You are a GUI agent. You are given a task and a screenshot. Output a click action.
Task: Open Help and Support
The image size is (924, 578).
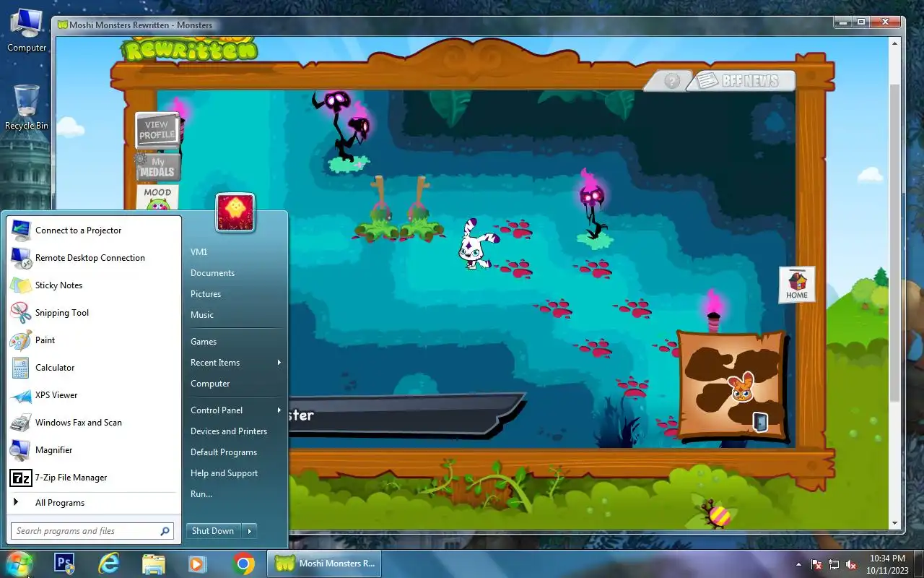235,473
